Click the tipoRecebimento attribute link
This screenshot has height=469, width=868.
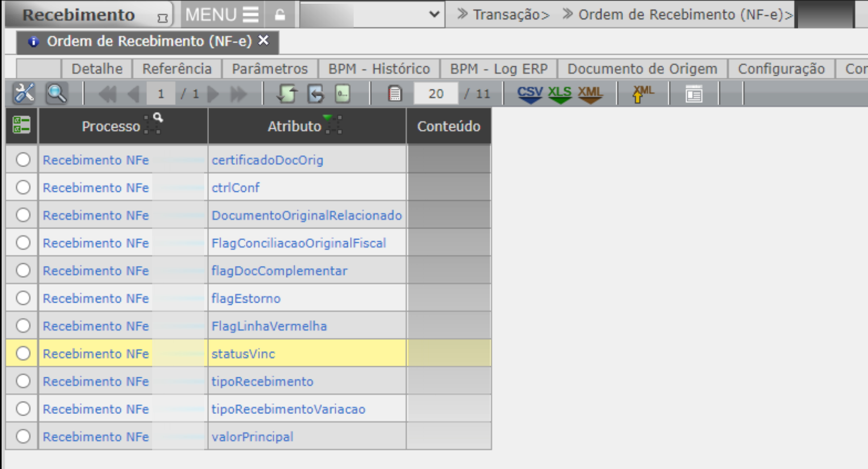pyautogui.click(x=262, y=382)
